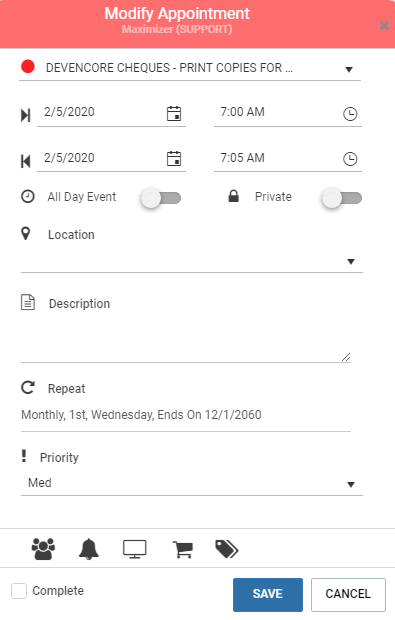
Task: Check the Complete checkbox
Action: click(x=19, y=591)
